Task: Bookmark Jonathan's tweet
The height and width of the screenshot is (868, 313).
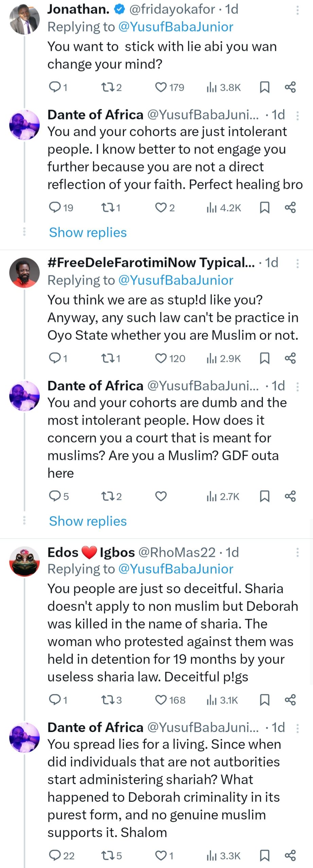Action: tap(264, 87)
